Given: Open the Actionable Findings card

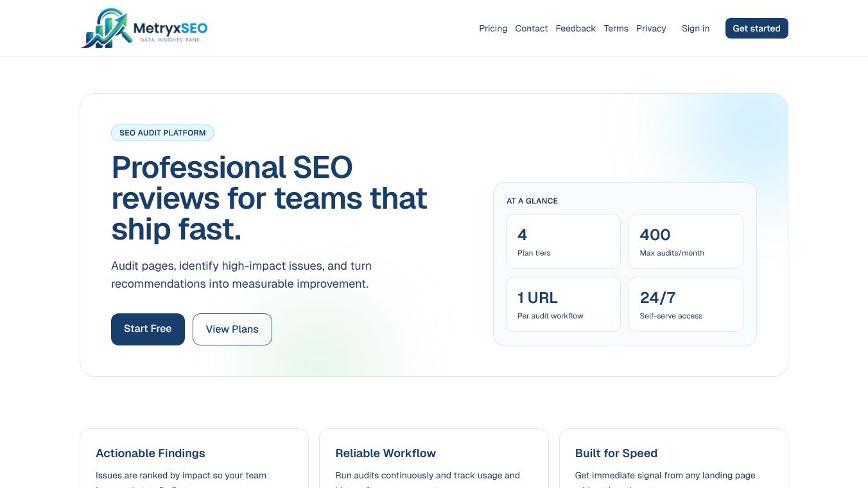Looking at the screenshot, I should [194, 458].
